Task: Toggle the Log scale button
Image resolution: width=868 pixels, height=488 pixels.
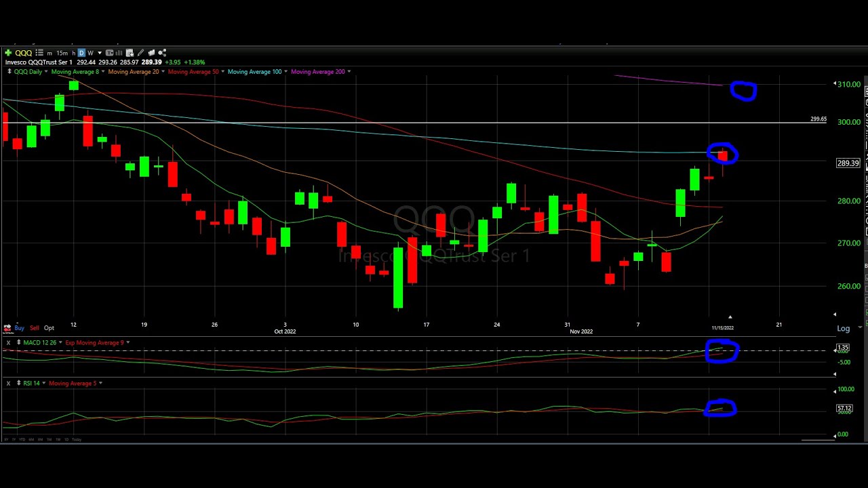Action: tap(843, 329)
